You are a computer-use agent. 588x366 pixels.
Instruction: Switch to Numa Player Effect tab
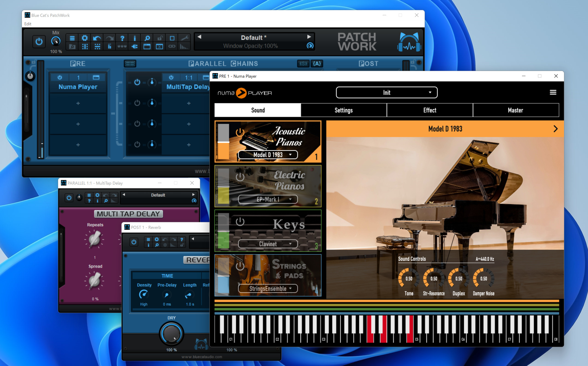pos(430,110)
